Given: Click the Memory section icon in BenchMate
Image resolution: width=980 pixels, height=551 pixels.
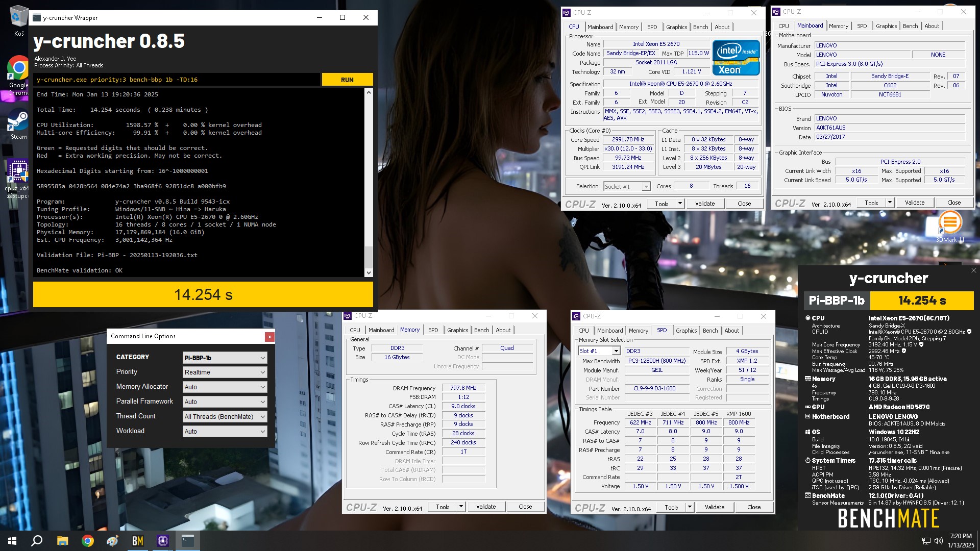Looking at the screenshot, I should pyautogui.click(x=808, y=379).
